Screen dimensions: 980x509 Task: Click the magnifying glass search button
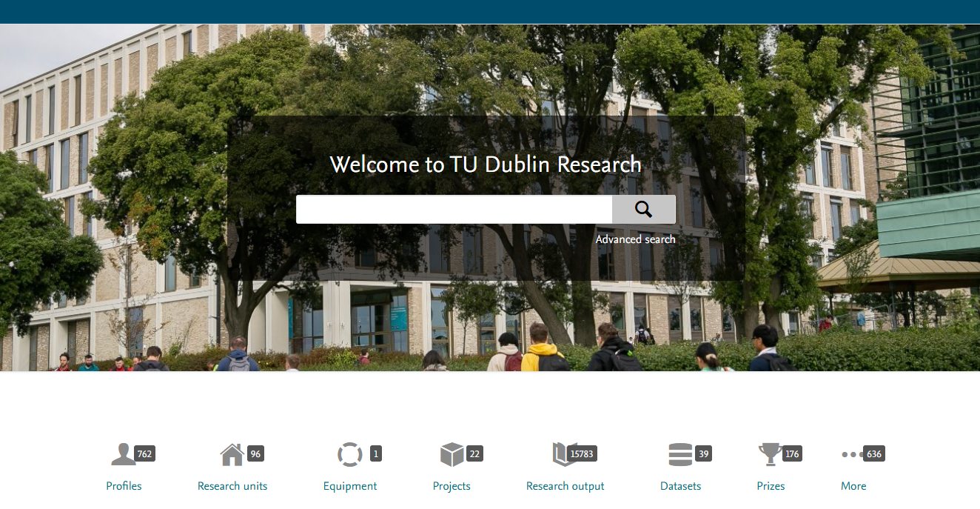point(644,210)
